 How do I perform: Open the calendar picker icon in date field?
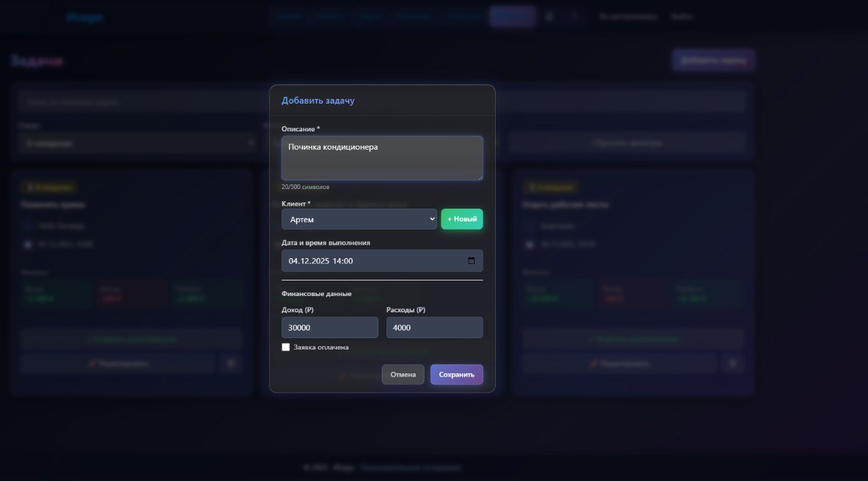click(471, 261)
